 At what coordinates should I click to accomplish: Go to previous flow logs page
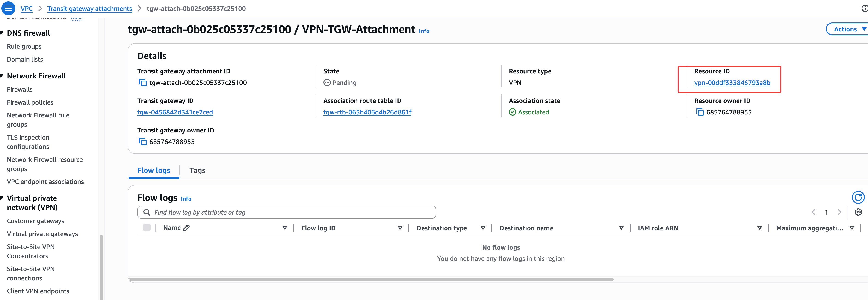[813, 212]
